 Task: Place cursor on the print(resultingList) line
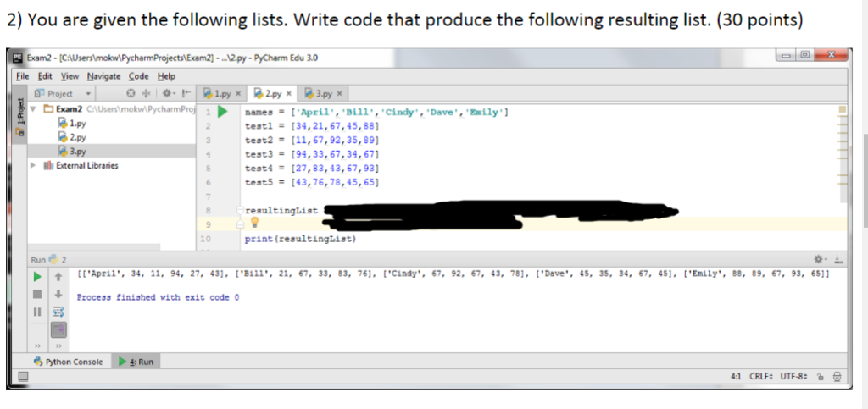point(301,239)
